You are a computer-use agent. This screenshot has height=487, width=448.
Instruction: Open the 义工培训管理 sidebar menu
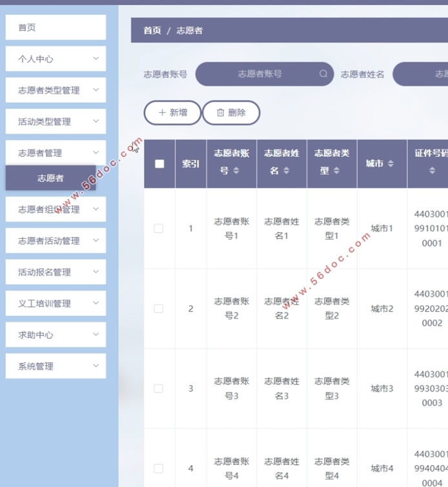pos(56,304)
